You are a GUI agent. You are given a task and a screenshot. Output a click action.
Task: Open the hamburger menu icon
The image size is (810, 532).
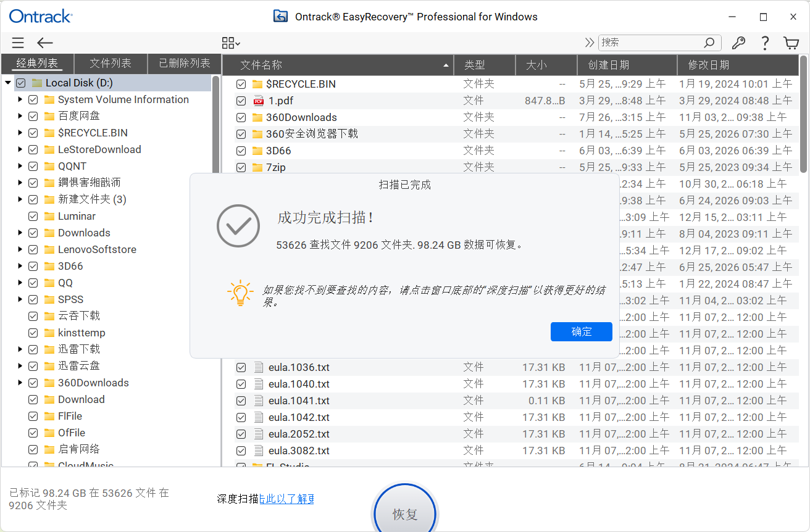point(18,43)
